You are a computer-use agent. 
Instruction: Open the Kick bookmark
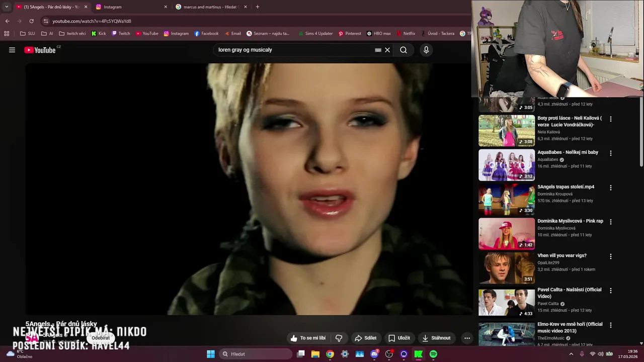tap(99, 34)
